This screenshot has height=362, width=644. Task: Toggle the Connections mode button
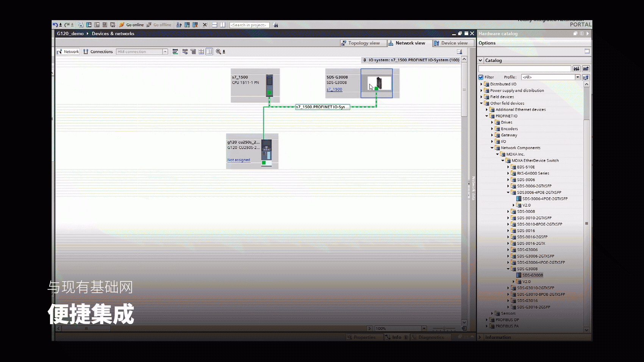[x=98, y=52]
